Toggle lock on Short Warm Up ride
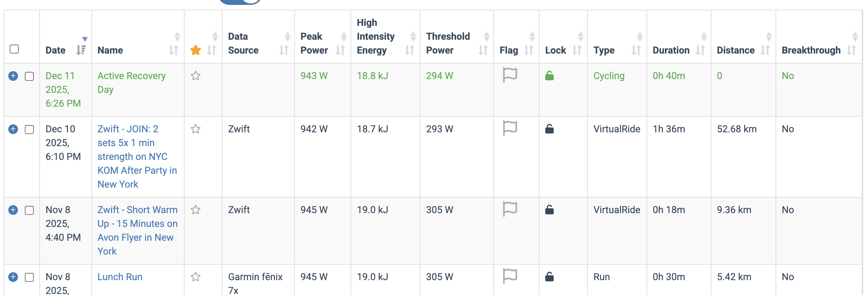Viewport: 868px width, 295px height. (x=549, y=210)
